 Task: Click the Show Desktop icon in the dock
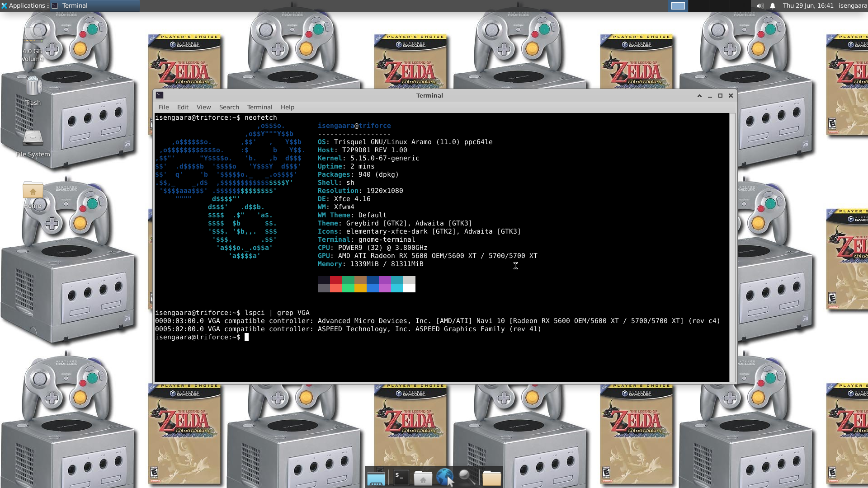tap(376, 478)
